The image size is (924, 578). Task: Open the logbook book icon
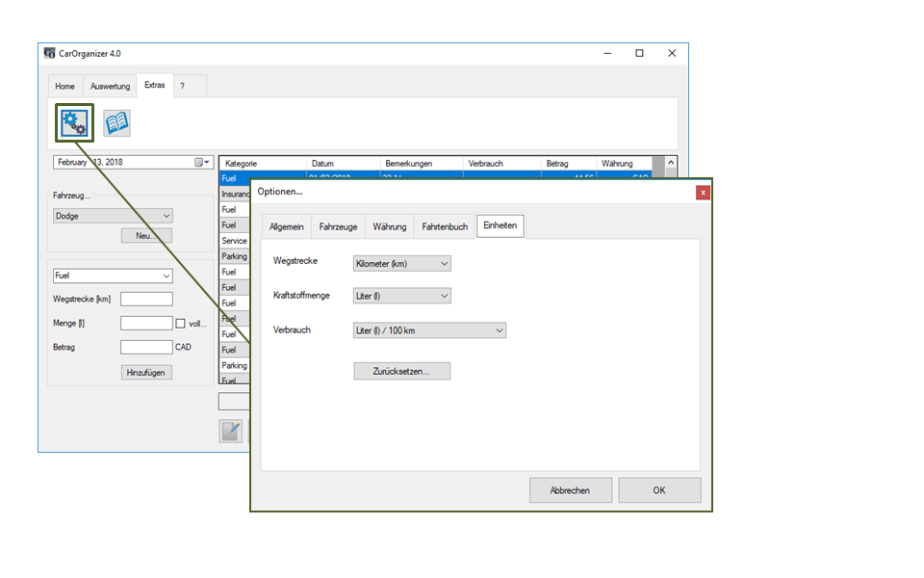(117, 122)
